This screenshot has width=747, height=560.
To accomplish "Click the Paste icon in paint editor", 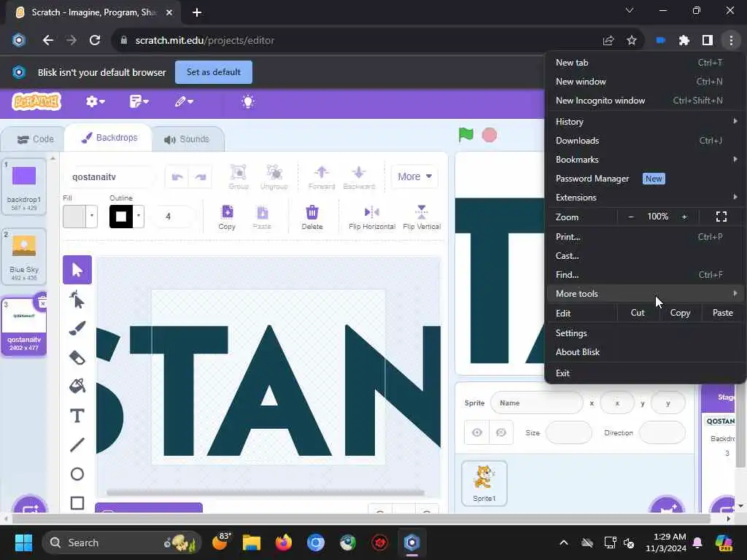I will click(262, 217).
